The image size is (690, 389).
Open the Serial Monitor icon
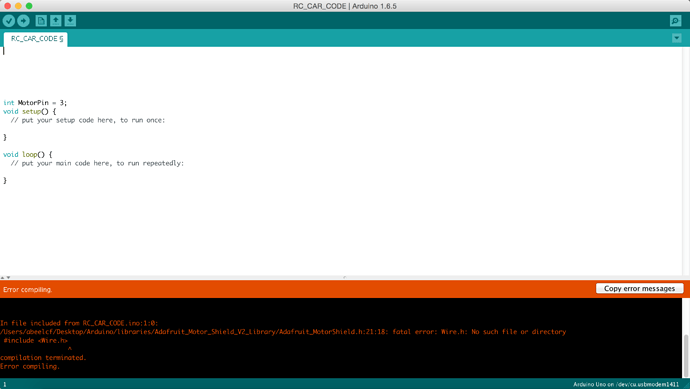pyautogui.click(x=675, y=21)
